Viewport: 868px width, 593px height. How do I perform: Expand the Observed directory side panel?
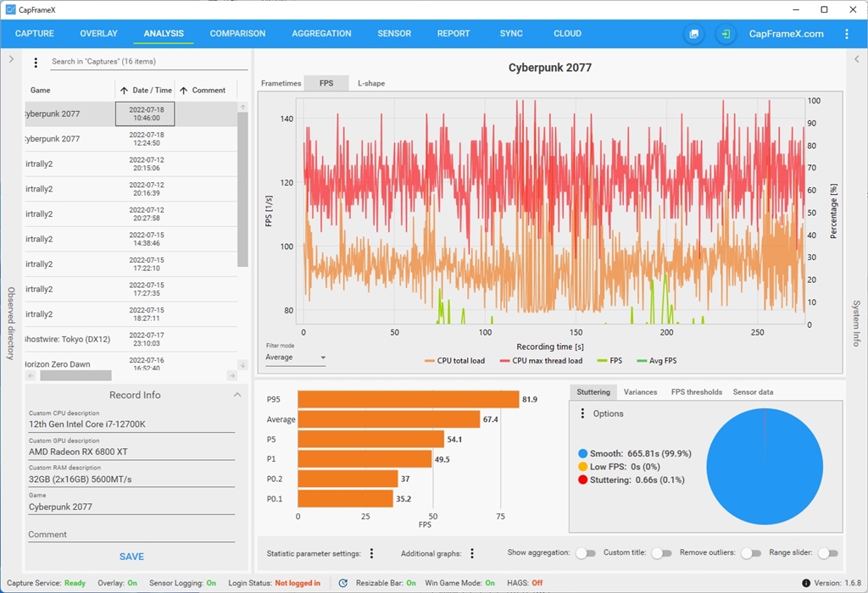pyautogui.click(x=11, y=58)
